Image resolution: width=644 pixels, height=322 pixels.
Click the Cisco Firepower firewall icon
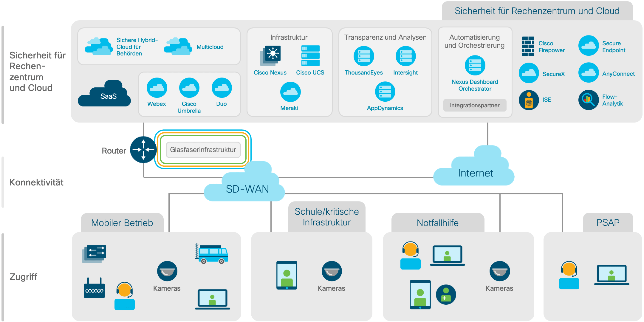(x=528, y=46)
